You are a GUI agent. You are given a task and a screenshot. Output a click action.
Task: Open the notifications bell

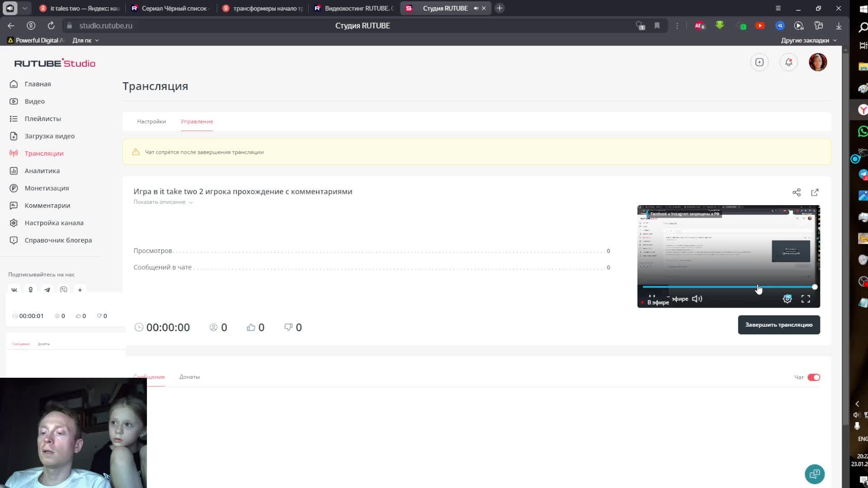[788, 62]
